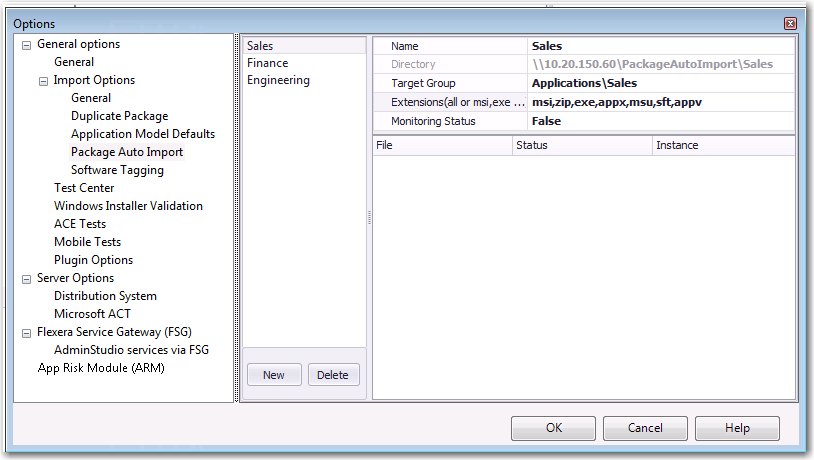The width and height of the screenshot is (814, 460).
Task: Select the Finance auto import entry
Action: [x=267, y=63]
